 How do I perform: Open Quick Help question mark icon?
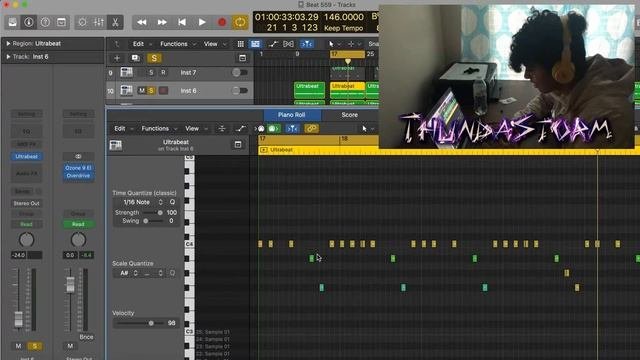click(45, 22)
